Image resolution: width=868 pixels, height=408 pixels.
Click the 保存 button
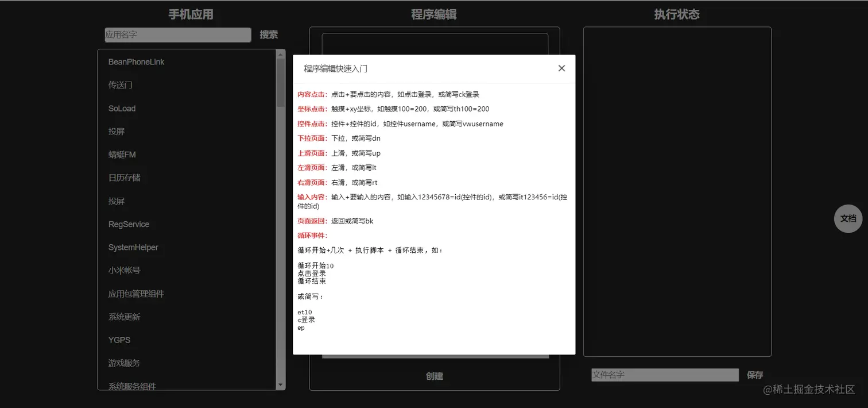click(x=755, y=375)
